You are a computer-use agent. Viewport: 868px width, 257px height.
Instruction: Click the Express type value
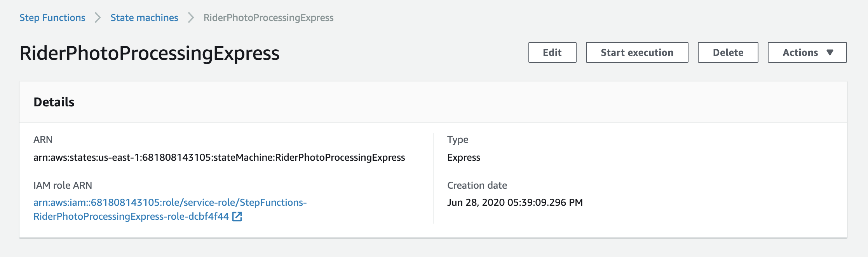point(464,157)
